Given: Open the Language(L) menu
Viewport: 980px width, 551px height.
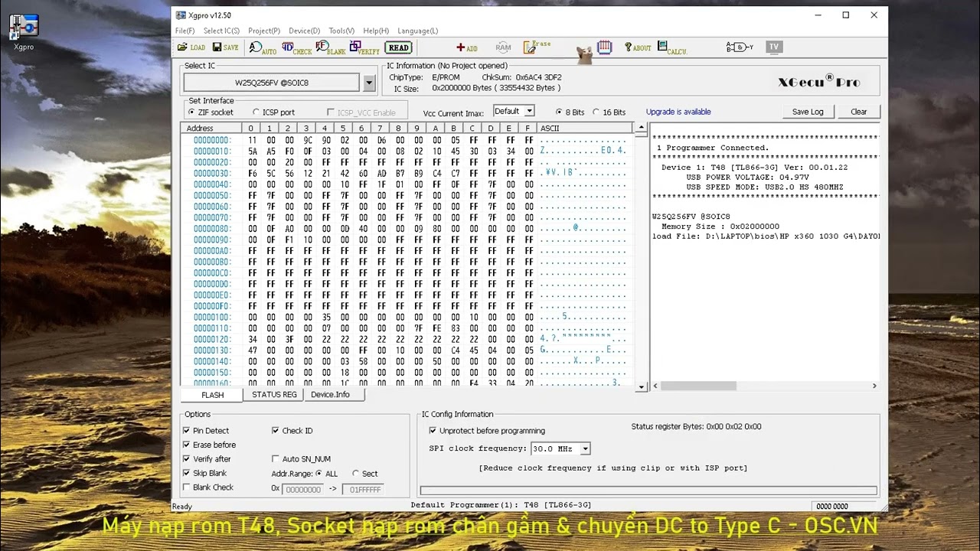Looking at the screenshot, I should [418, 31].
